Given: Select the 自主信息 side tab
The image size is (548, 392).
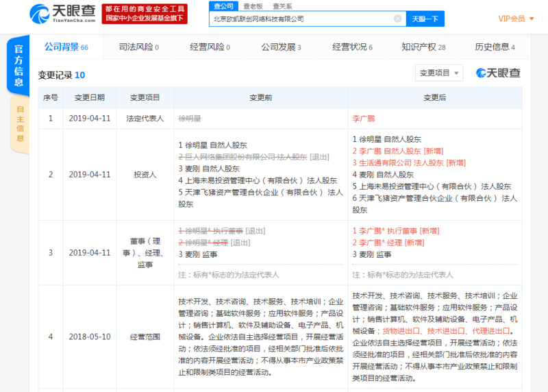Looking at the screenshot, I should [x=20, y=124].
